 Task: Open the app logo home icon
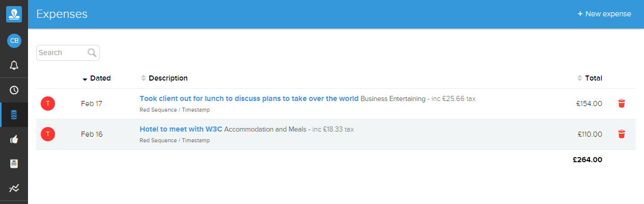(x=14, y=14)
